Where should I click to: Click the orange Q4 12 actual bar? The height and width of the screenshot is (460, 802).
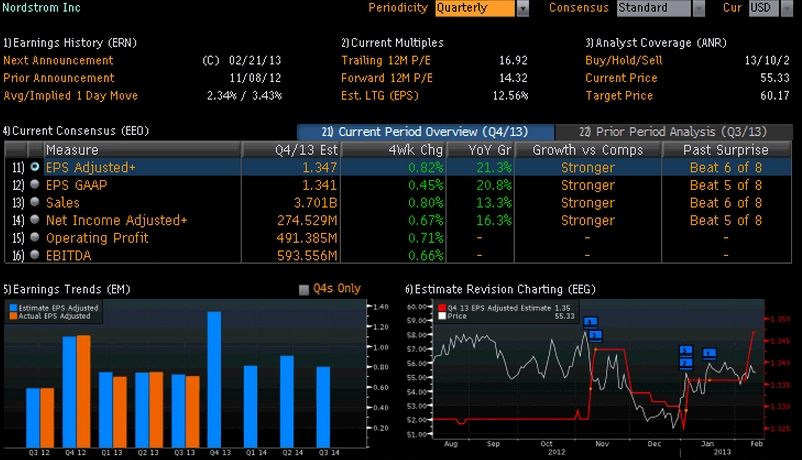coord(83,391)
